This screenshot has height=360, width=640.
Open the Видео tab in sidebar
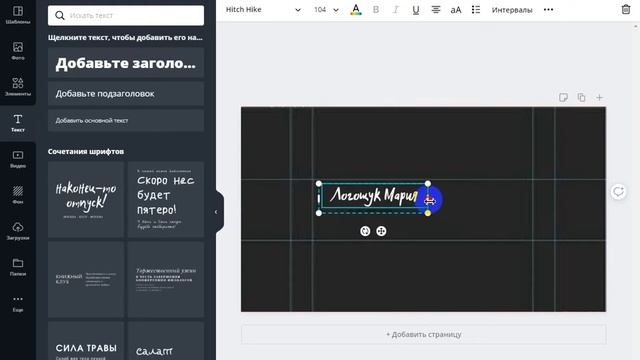click(x=18, y=159)
